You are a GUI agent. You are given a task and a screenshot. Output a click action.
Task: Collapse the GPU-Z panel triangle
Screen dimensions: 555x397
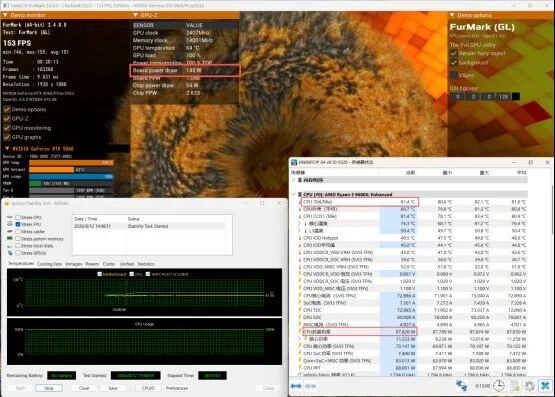pos(136,15)
